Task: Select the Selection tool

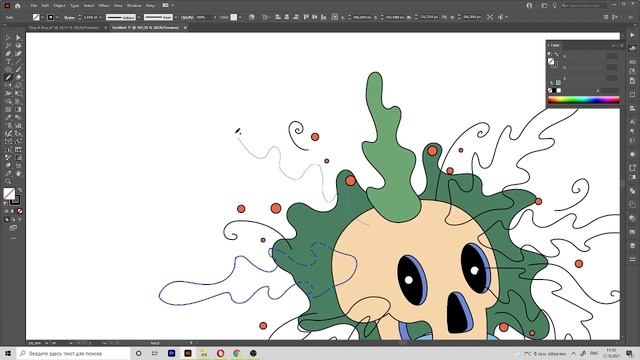Action: click(x=8, y=38)
